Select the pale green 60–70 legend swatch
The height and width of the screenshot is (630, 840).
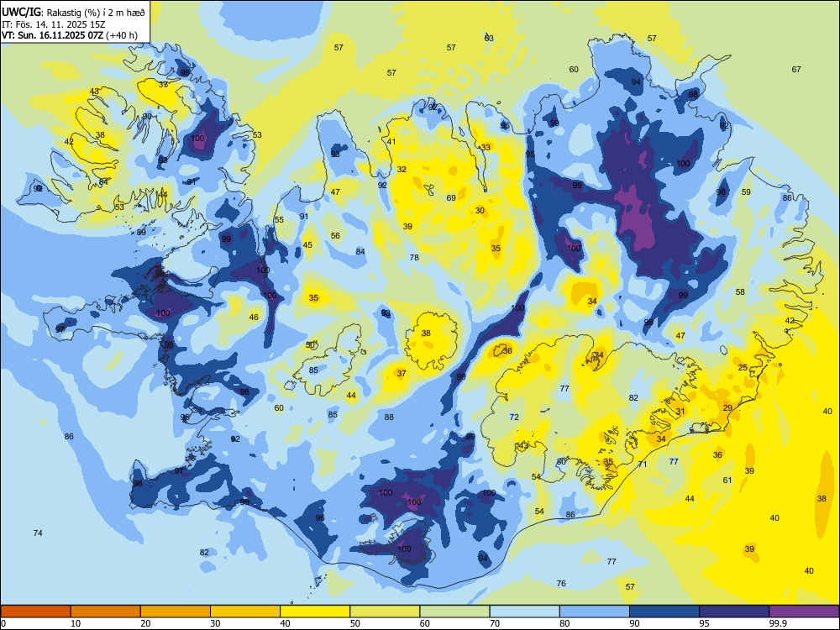(x=454, y=612)
